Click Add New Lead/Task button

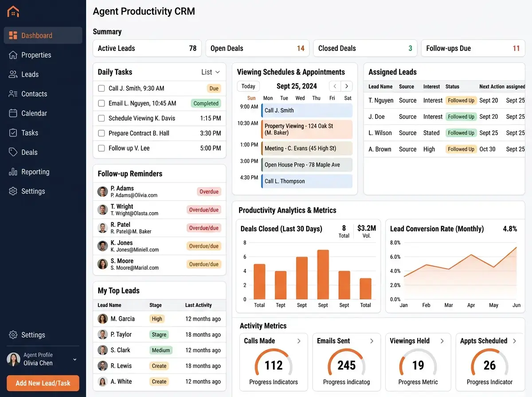[43, 383]
